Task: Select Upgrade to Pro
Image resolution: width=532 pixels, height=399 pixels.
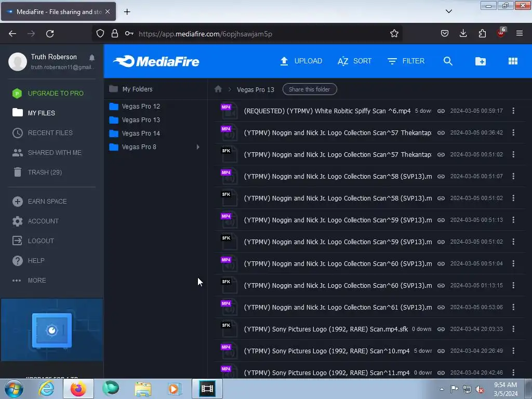Action: click(x=48, y=94)
